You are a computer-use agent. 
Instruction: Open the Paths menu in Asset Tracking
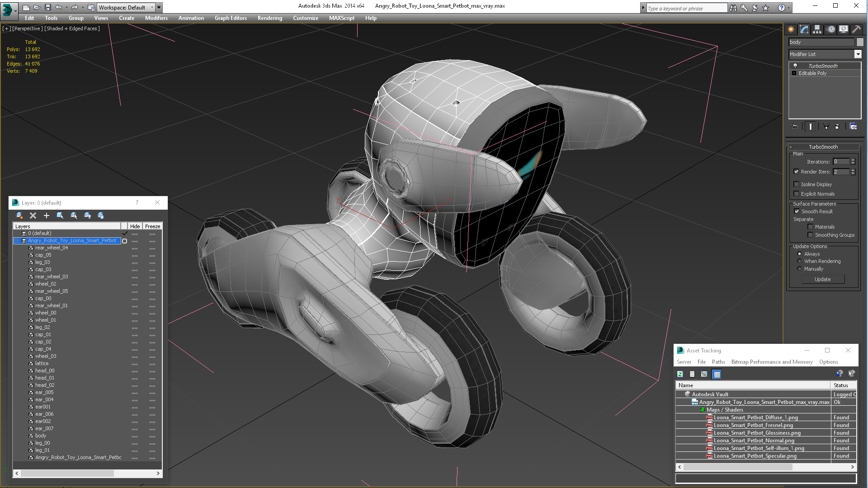click(718, 362)
